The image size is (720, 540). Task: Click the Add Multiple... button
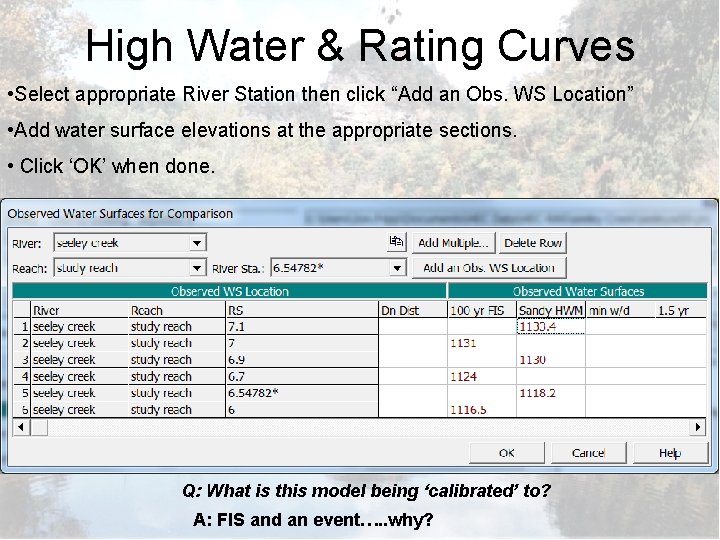click(454, 243)
